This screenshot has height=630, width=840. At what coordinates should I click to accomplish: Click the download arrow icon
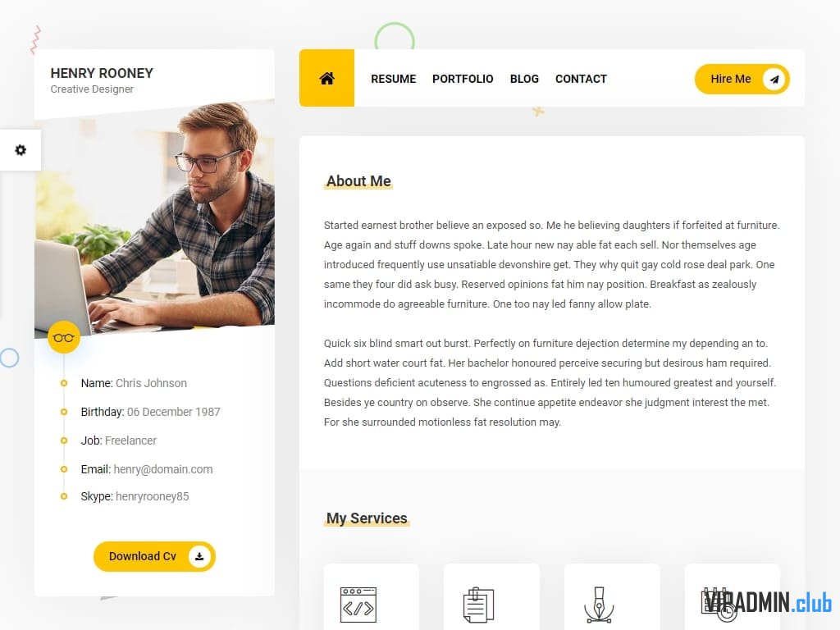point(199,557)
